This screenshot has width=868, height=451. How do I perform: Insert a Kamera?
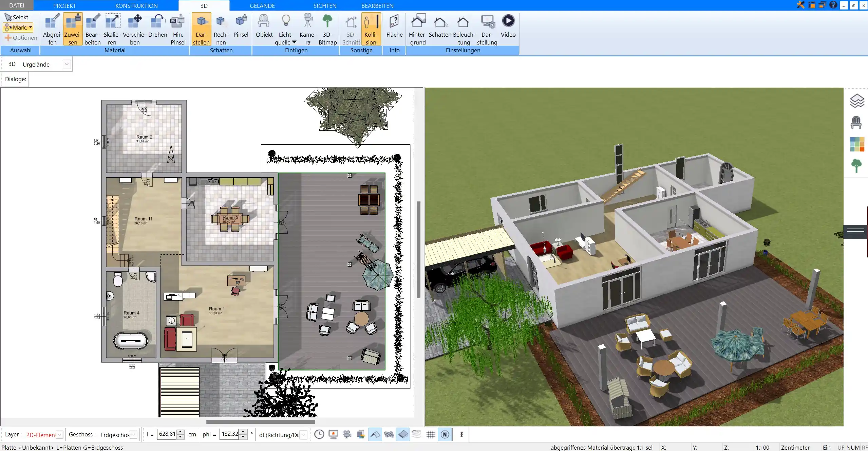[x=308, y=29]
